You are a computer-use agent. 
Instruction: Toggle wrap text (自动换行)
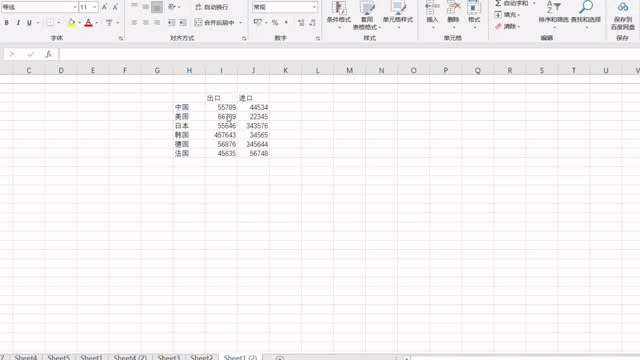pyautogui.click(x=211, y=7)
